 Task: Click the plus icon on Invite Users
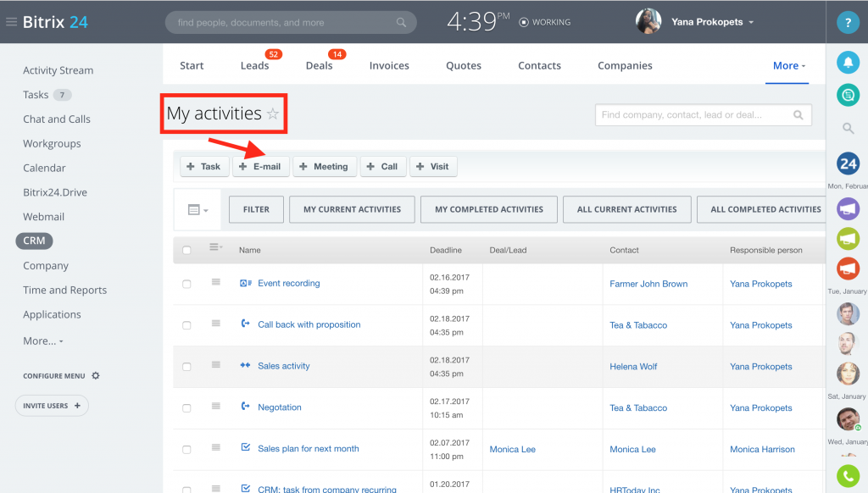[77, 406]
